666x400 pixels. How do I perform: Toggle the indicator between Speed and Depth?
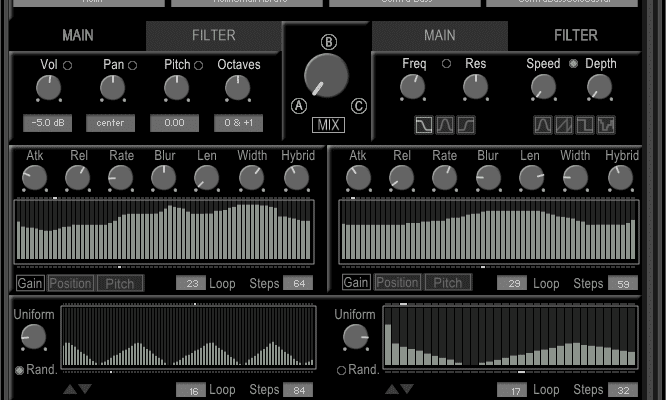tap(573, 64)
